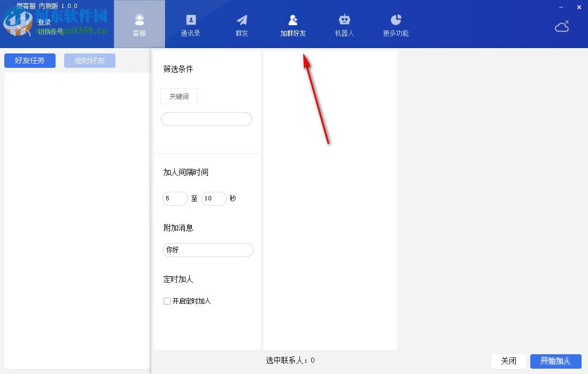Click the 登录 login link
The width and height of the screenshot is (588, 374).
tap(44, 22)
